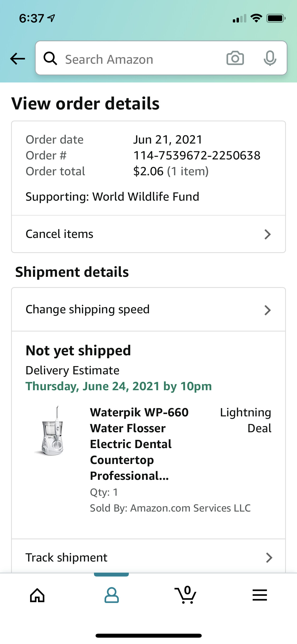The image size is (297, 644).
Task: Select Cancel items option
Action: 59,234
